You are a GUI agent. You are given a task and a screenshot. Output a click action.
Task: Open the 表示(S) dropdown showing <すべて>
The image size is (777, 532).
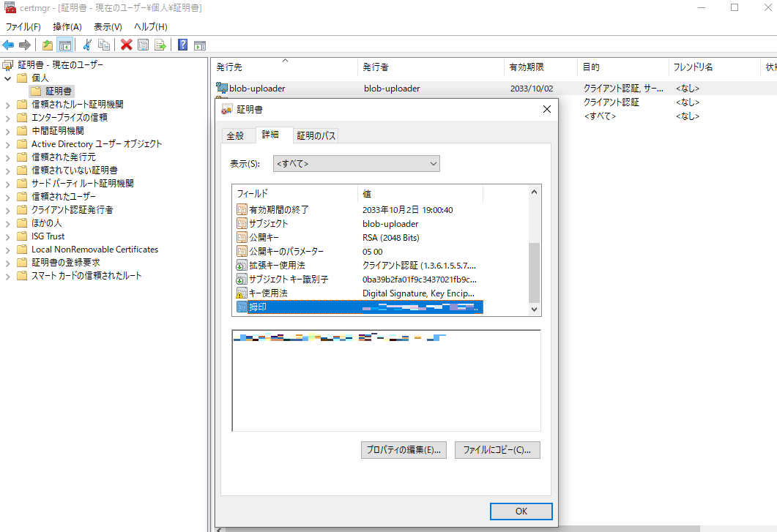point(357,163)
